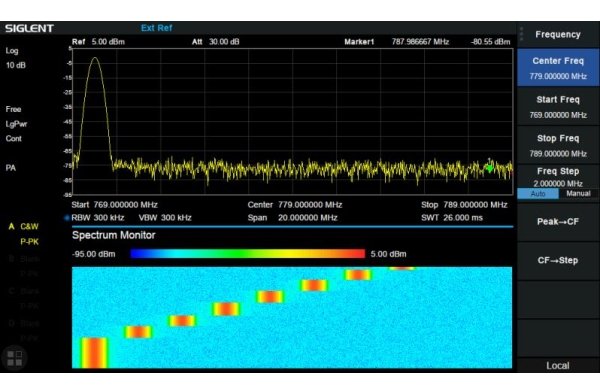The height and width of the screenshot is (390, 600).
Task: Click the Start 769.000000 MHz readout below graph
Action: click(114, 205)
